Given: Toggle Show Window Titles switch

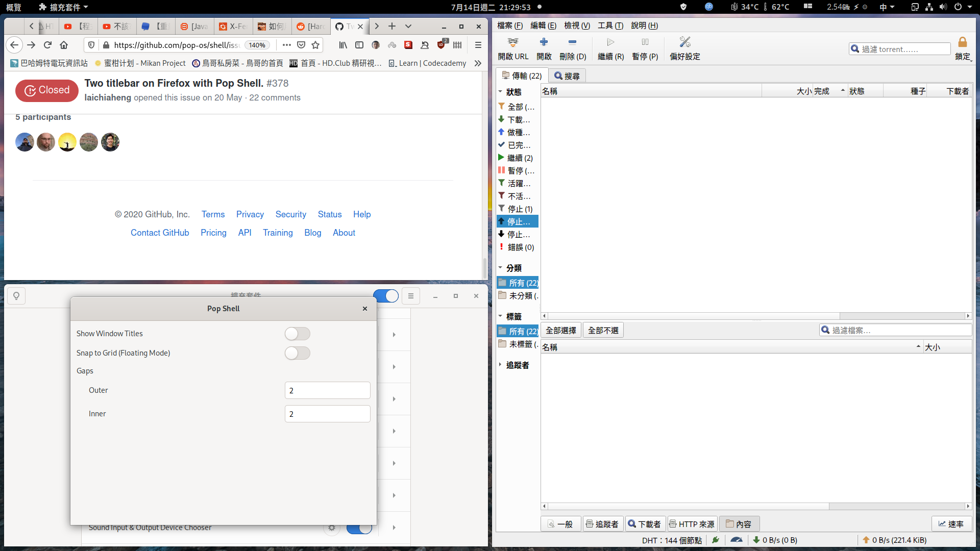Looking at the screenshot, I should pyautogui.click(x=298, y=334).
